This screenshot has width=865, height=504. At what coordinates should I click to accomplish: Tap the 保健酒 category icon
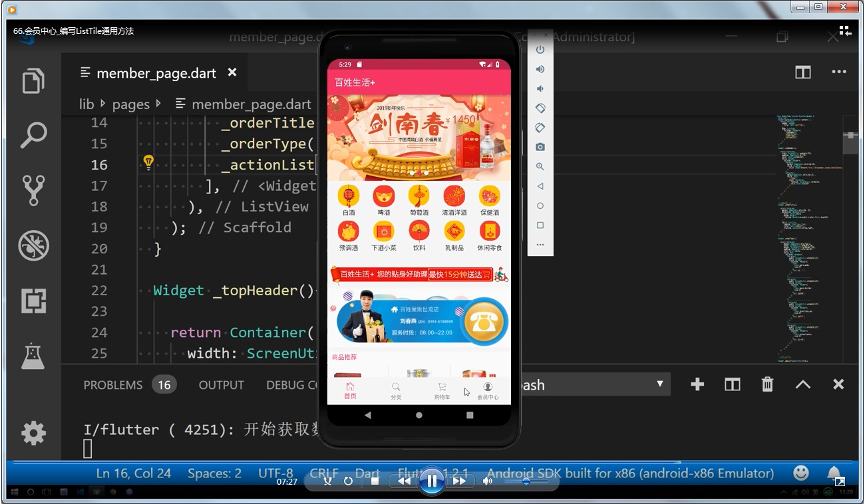click(490, 196)
